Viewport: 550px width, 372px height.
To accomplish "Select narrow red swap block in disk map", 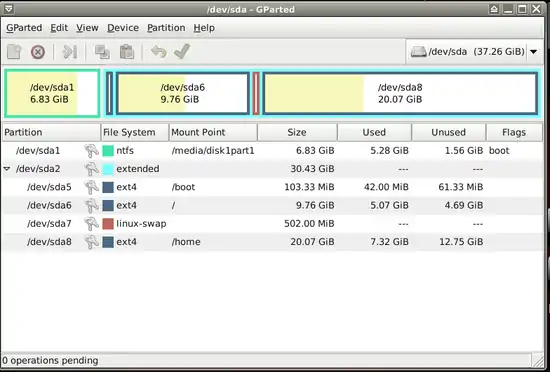I will (x=256, y=93).
